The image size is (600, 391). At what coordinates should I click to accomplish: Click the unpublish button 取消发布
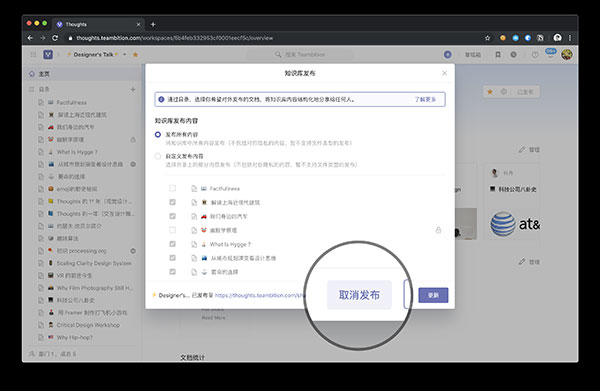pyautogui.click(x=359, y=295)
